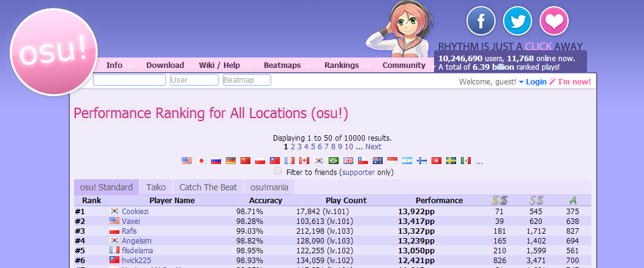This screenshot has height=268, width=644.
Task: Filter rankings by Mexico flag
Action: click(x=466, y=161)
